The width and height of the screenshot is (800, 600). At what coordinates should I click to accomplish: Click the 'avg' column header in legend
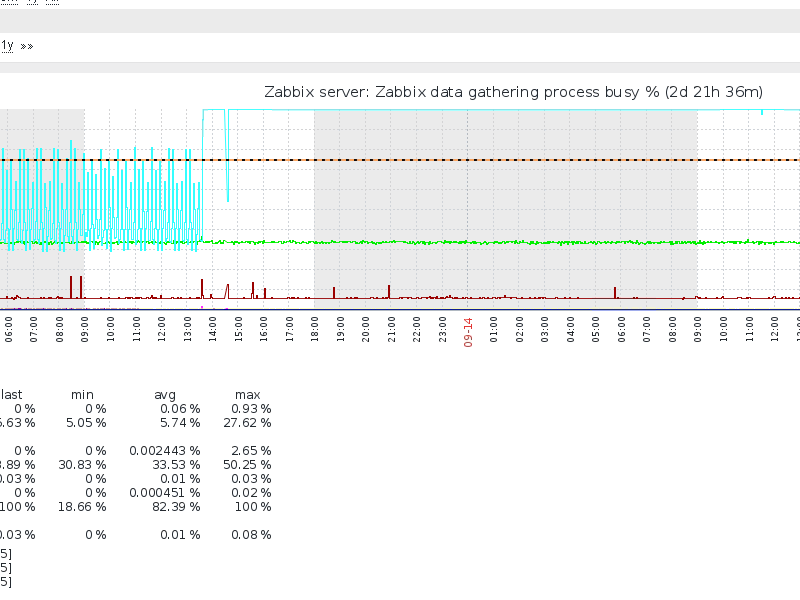165,395
